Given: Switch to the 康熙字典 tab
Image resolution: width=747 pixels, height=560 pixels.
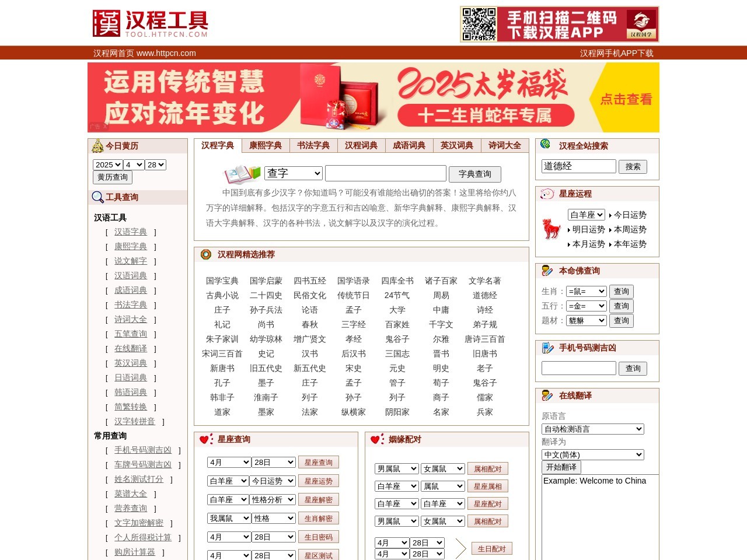Looking at the screenshot, I should [x=266, y=145].
